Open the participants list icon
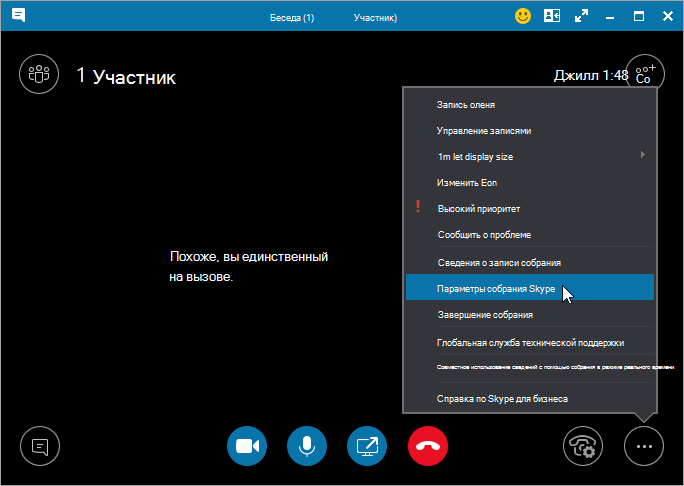This screenshot has height=486, width=684. pos(39,74)
